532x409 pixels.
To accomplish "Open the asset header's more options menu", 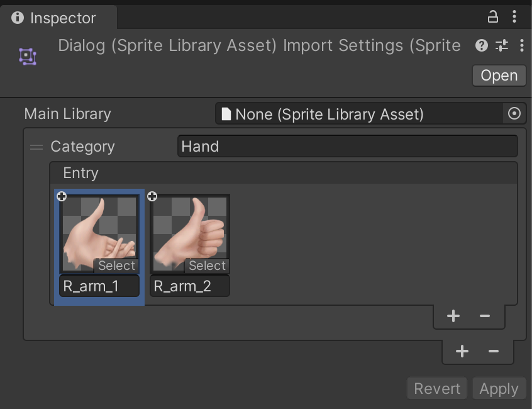I will (x=521, y=45).
